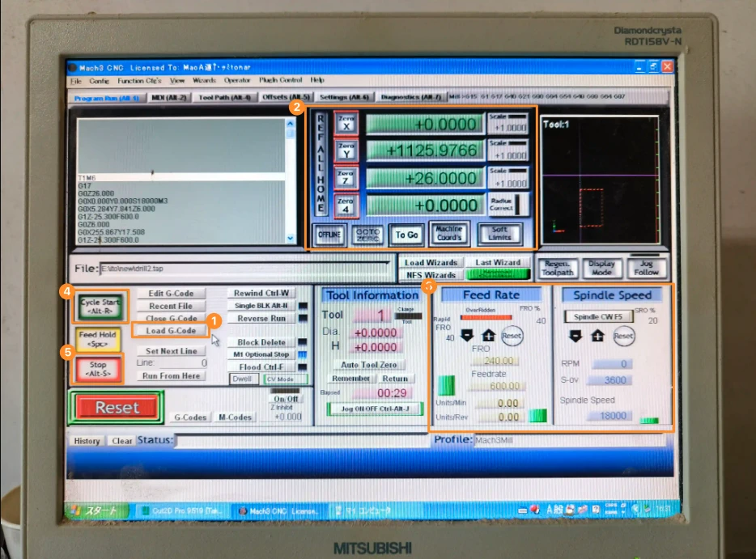
Task: Click Rewind Ctrl-W
Action: (261, 293)
